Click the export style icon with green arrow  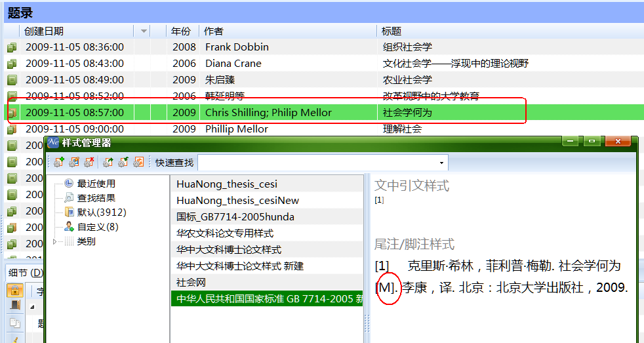tap(108, 162)
